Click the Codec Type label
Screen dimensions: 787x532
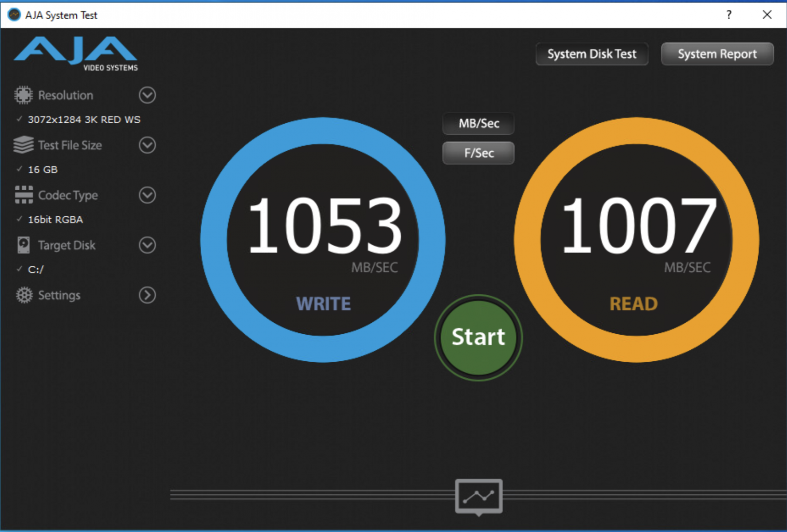[68, 196]
